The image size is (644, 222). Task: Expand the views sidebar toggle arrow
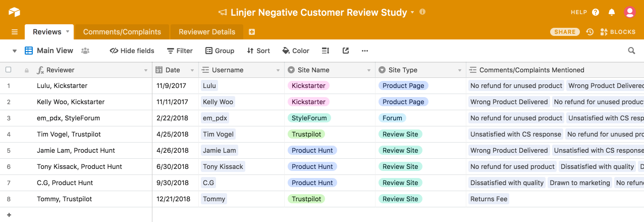14,51
